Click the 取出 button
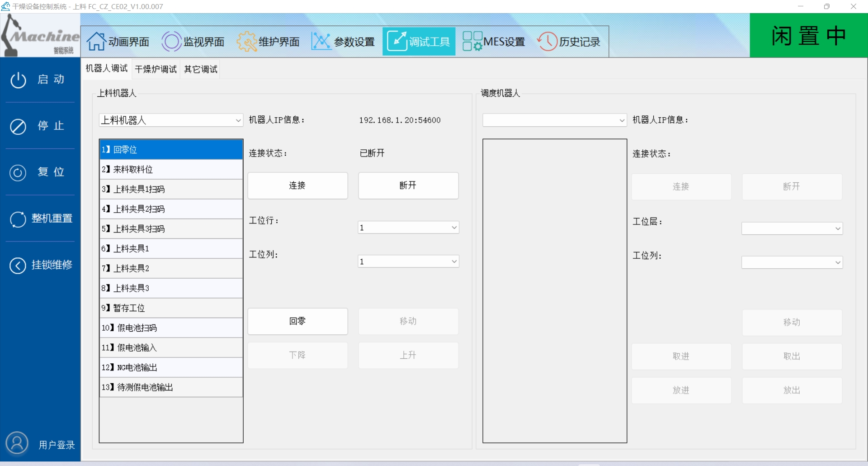Image resolution: width=868 pixels, height=466 pixels. [792, 357]
